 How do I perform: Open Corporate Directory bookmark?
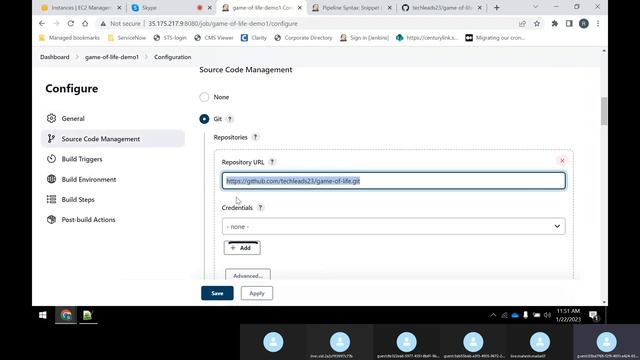pos(303,38)
